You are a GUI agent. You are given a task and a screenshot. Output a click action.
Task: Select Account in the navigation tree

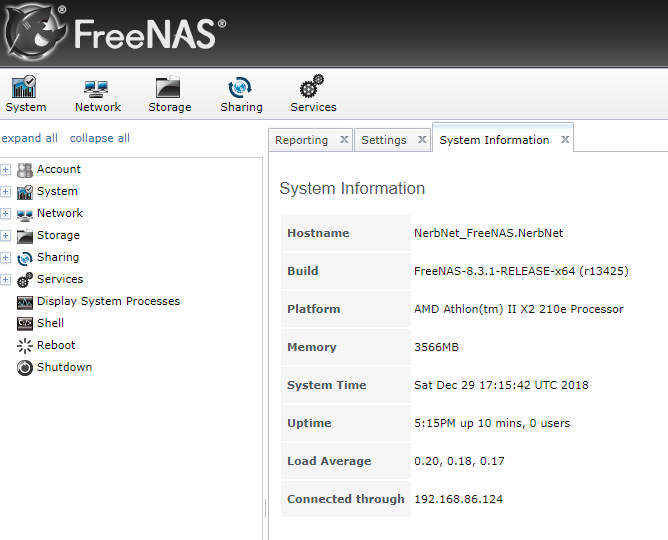59,169
